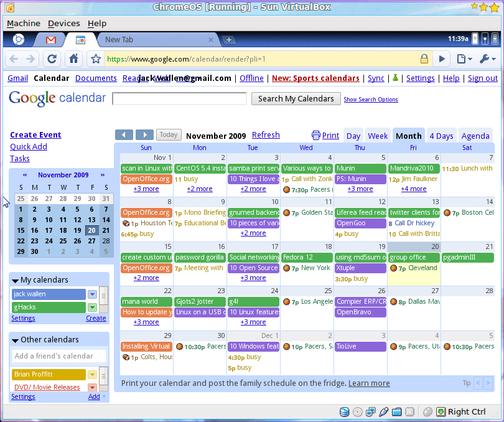This screenshot has width=504, height=422.
Task: Close the New Tab tab
Action: 211,40
